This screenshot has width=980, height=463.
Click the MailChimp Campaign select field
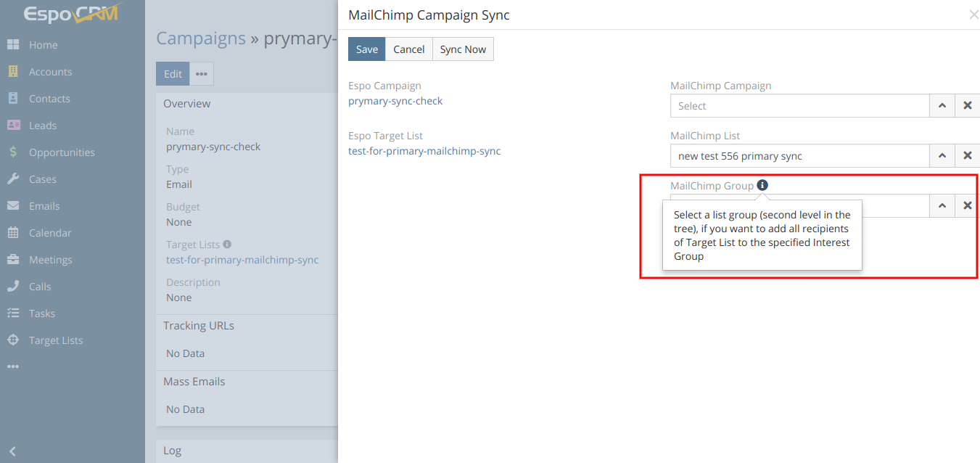(x=799, y=106)
